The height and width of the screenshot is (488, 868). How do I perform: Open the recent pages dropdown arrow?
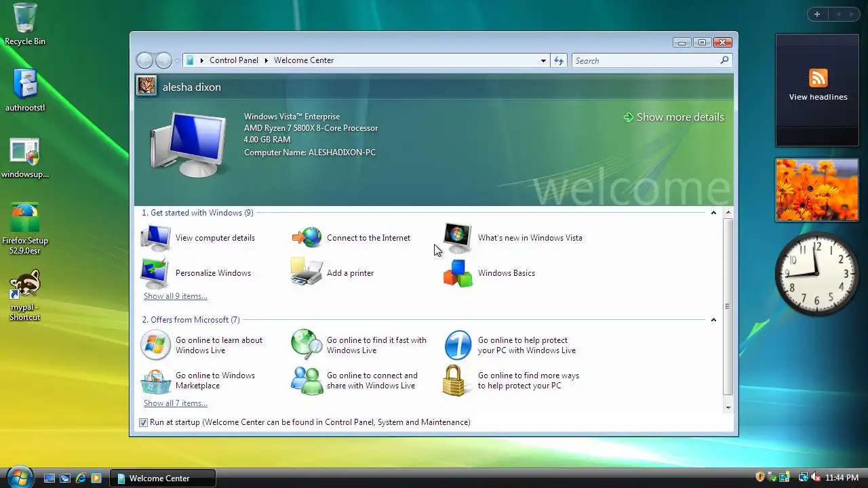click(x=177, y=61)
